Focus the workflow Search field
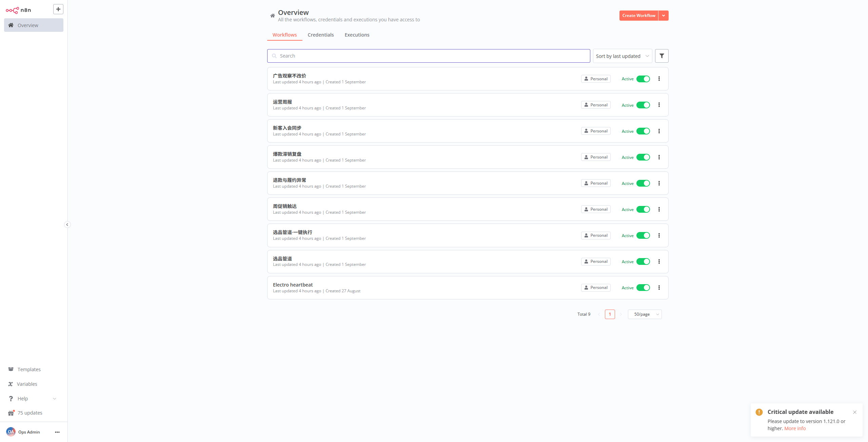Screen dimensions: 868x442 429,56
